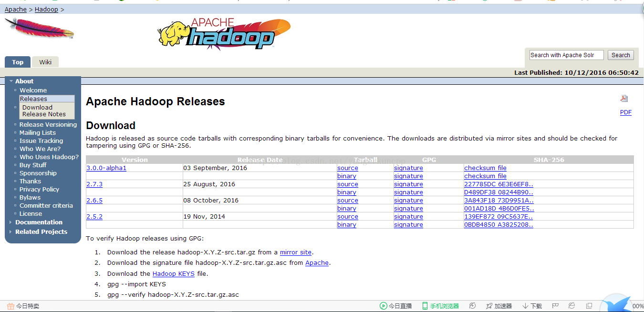
Task: Open 今日特卖 gift icon in status bar
Action: point(11,306)
